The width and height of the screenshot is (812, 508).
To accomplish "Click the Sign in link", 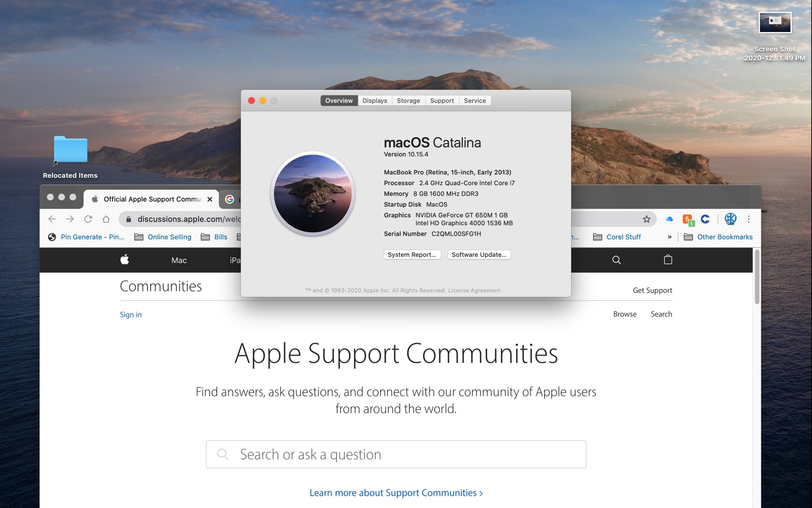I will pos(130,314).
